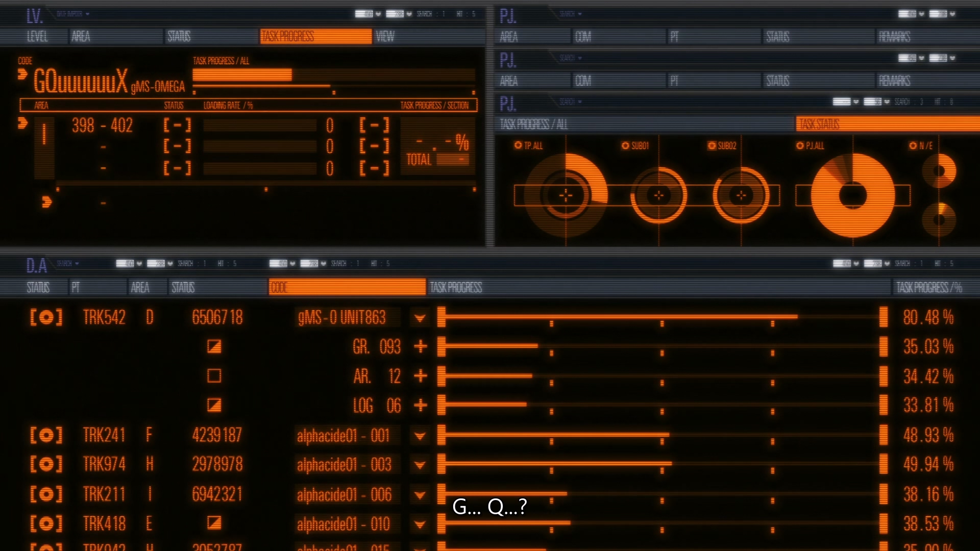This screenshot has height=551, width=980.
Task: Click the arrow marker beside GQuuuuuuX code
Action: [x=22, y=74]
